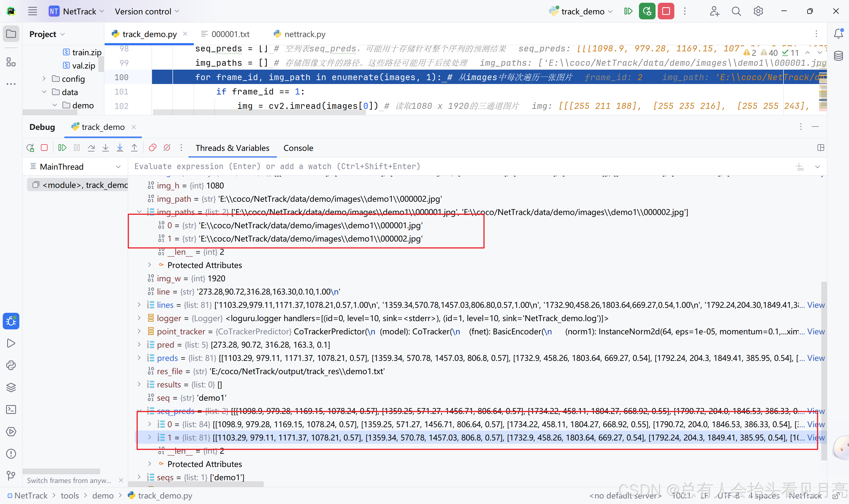Open Search Everywhere
This screenshot has width=849, height=504.
pos(736,11)
